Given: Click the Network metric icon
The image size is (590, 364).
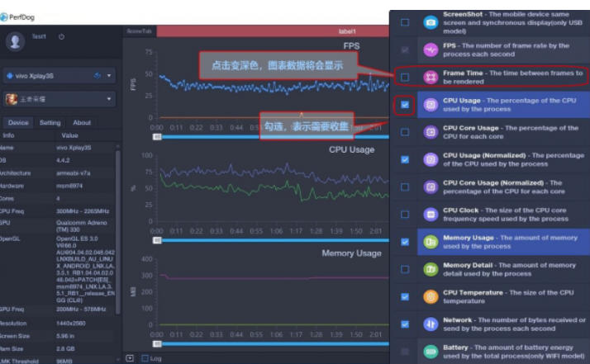Looking at the screenshot, I should pyautogui.click(x=431, y=324).
